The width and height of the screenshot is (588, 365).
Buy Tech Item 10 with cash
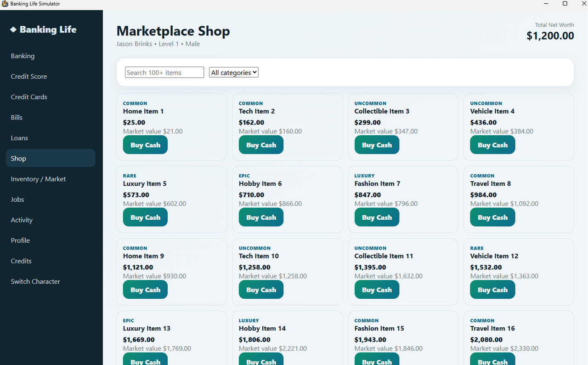(261, 290)
